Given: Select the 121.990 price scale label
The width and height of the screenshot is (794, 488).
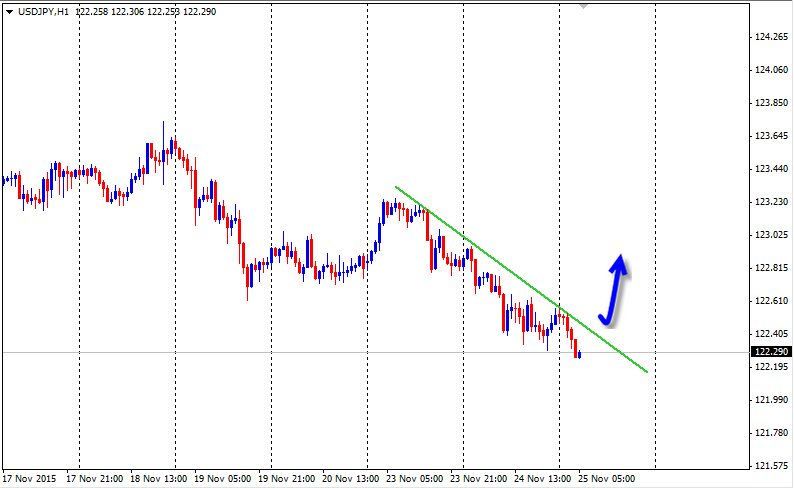Looking at the screenshot, I should click(x=772, y=399).
